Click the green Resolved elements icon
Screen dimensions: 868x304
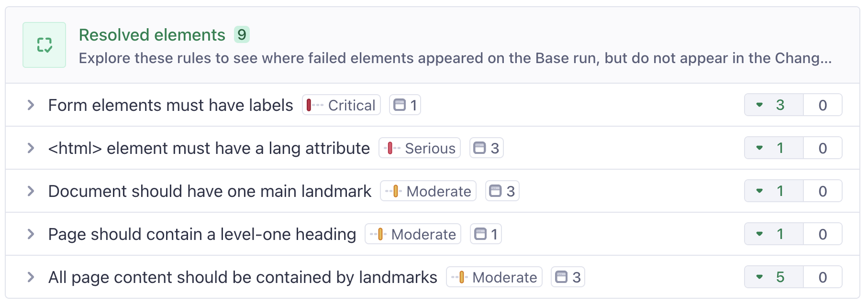pos(44,44)
